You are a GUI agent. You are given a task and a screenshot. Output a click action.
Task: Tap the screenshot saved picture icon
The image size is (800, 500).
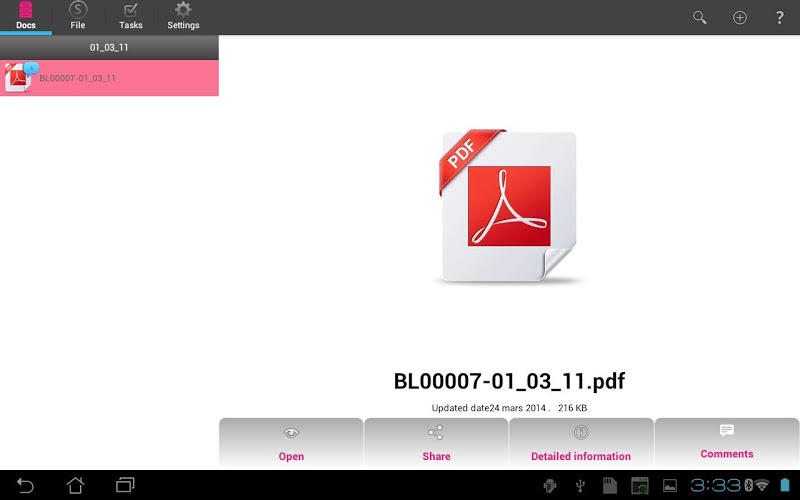click(x=669, y=486)
